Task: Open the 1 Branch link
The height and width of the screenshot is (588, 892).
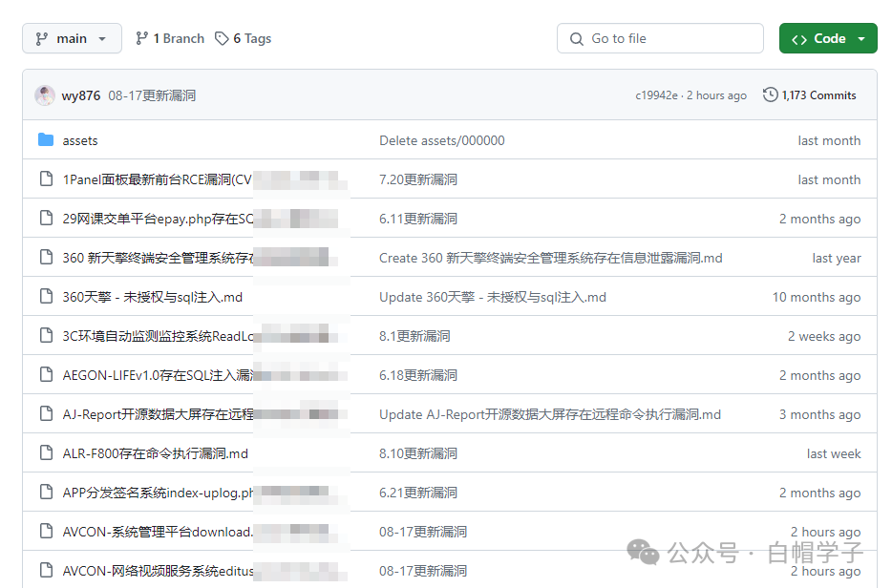Action: [x=170, y=39]
